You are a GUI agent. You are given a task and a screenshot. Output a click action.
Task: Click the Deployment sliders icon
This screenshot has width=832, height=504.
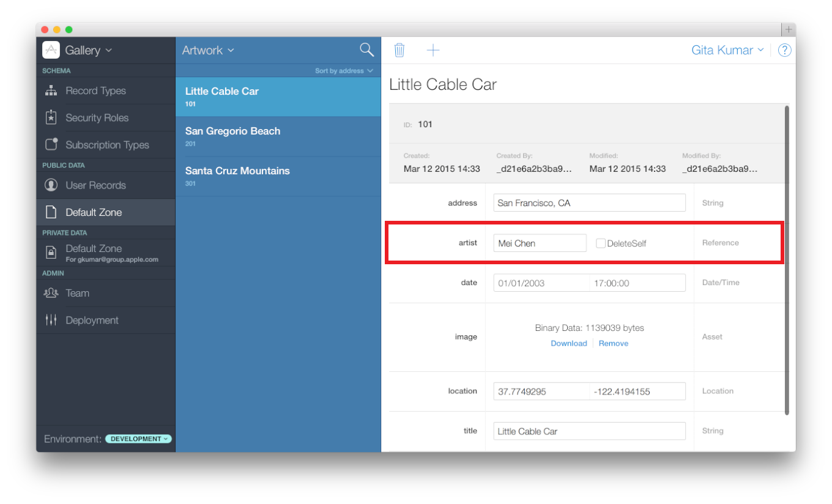(x=51, y=321)
